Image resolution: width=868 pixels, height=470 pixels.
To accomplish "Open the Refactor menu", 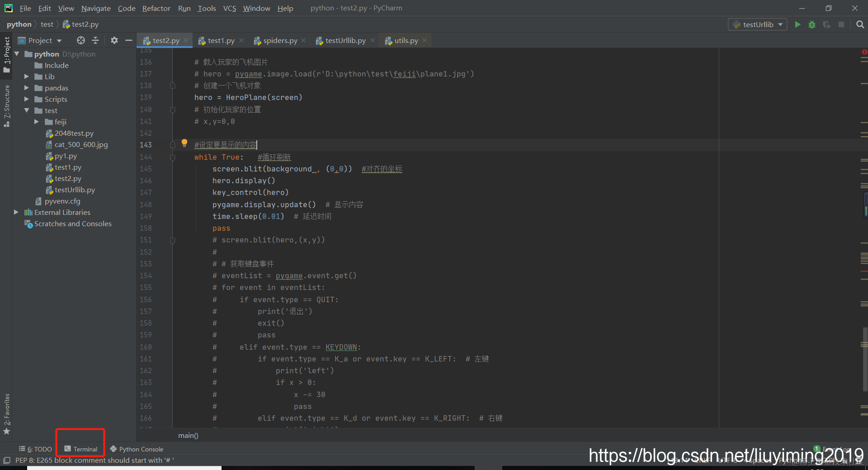I will point(156,8).
